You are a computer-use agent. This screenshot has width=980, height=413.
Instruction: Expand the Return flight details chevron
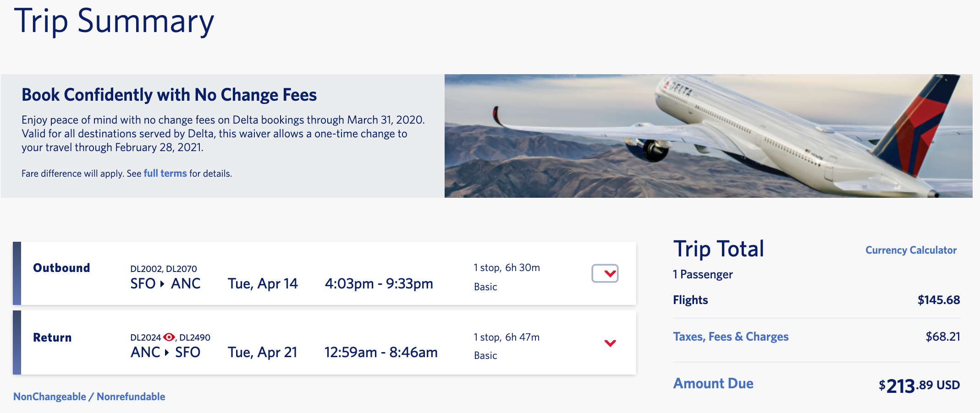[x=610, y=343]
